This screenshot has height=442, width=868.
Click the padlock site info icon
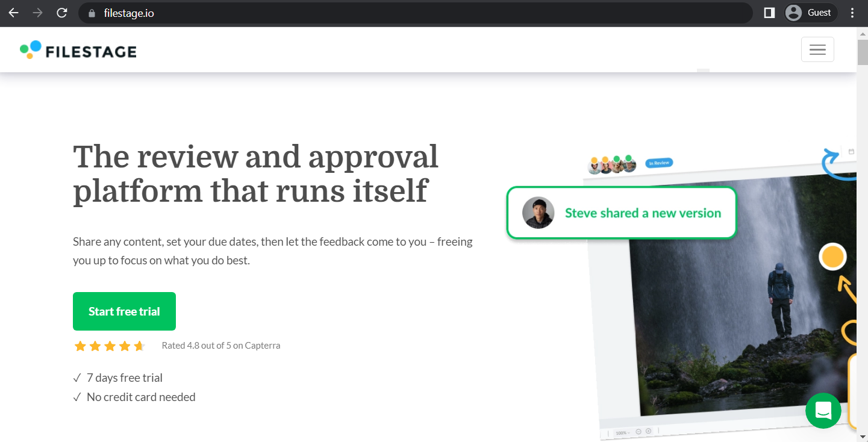click(x=92, y=13)
